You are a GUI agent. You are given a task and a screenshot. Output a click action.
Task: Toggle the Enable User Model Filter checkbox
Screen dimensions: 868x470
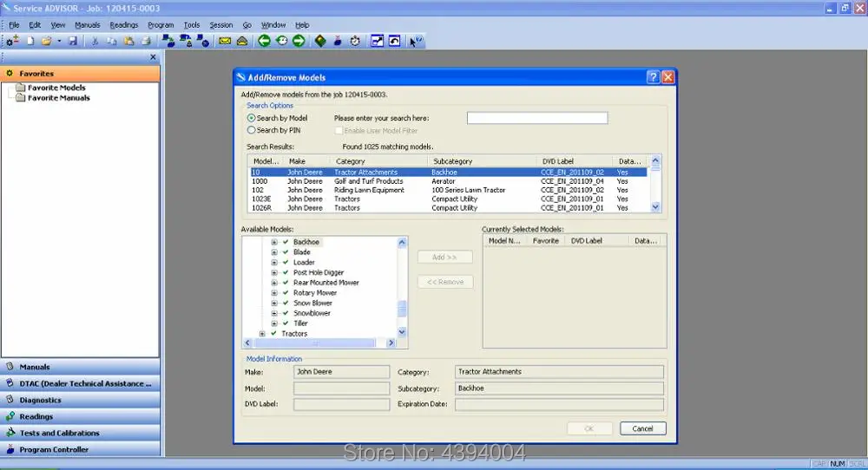click(x=339, y=130)
